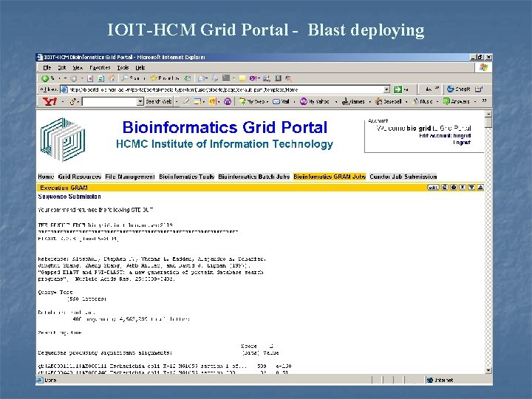The height and width of the screenshot is (399, 532).
Task: Open Yahoo Mail toolbar button
Action: (x=281, y=101)
